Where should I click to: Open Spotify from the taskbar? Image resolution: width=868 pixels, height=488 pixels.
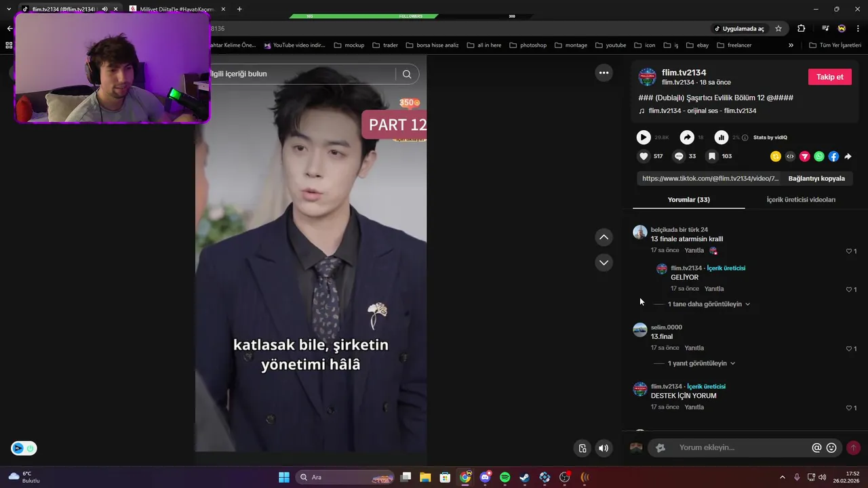point(505,477)
